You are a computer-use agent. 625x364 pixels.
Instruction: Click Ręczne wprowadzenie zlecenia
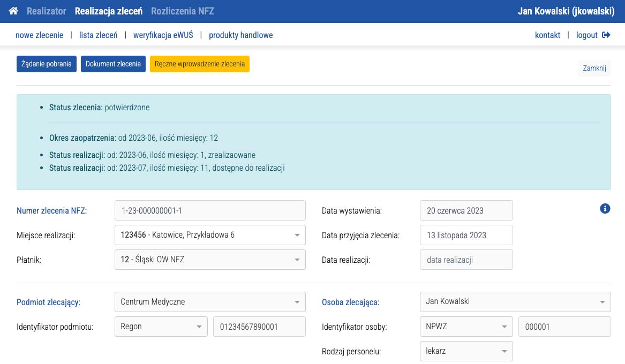tap(199, 64)
